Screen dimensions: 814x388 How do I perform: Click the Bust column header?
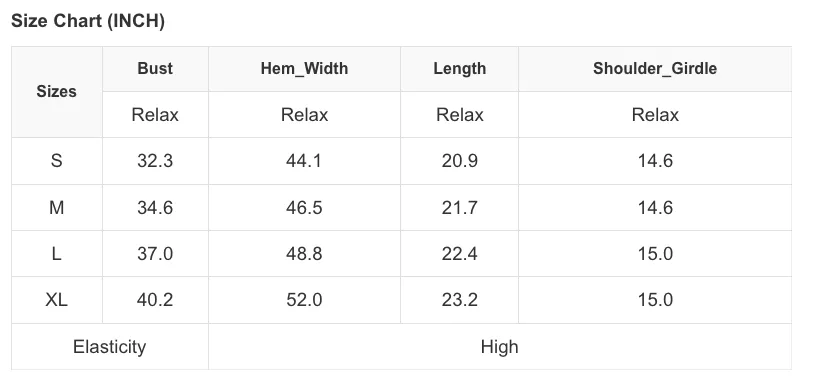(x=155, y=69)
